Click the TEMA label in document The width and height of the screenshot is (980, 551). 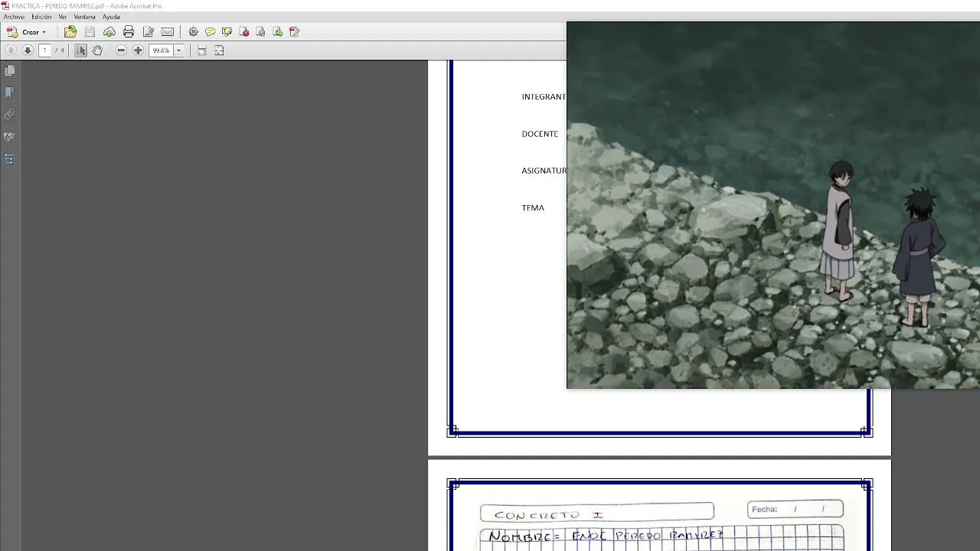click(533, 208)
